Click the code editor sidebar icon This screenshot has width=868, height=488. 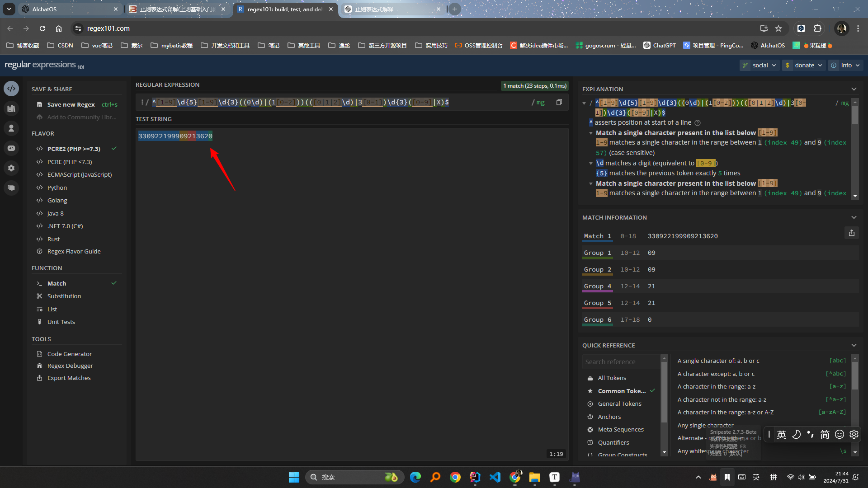(x=11, y=89)
